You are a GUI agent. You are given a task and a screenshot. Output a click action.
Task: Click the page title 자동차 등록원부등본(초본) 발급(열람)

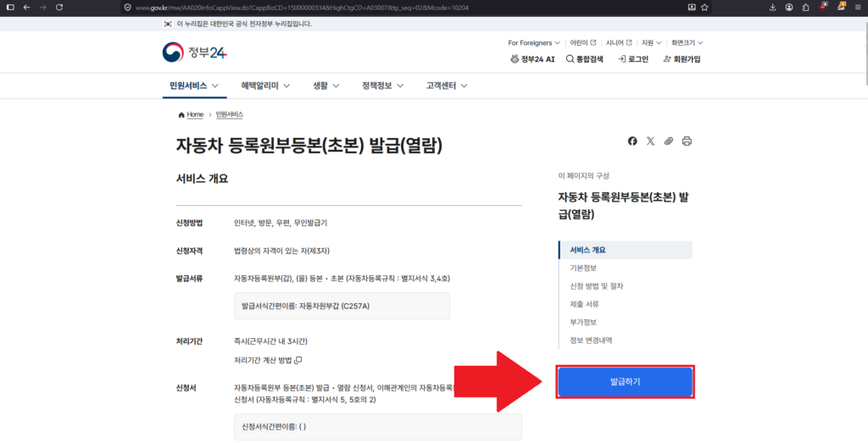coord(309,146)
